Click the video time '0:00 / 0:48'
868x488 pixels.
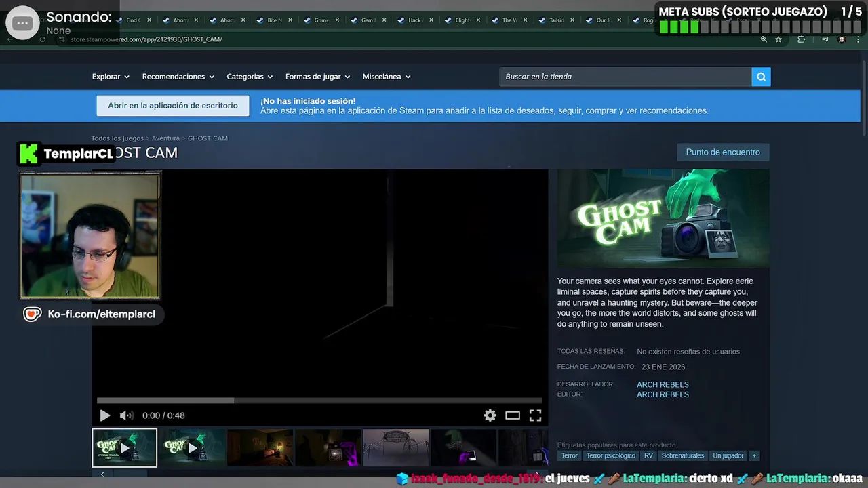click(163, 415)
